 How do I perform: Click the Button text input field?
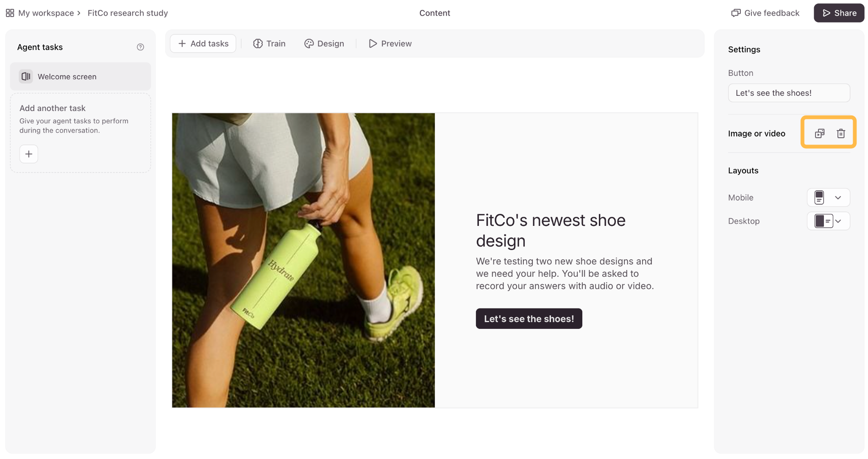click(x=789, y=93)
